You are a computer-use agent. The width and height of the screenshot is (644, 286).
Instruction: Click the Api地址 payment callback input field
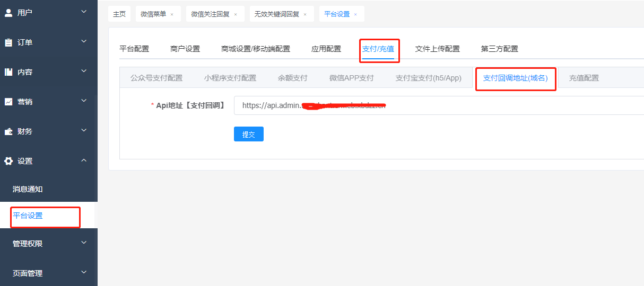[439, 105]
